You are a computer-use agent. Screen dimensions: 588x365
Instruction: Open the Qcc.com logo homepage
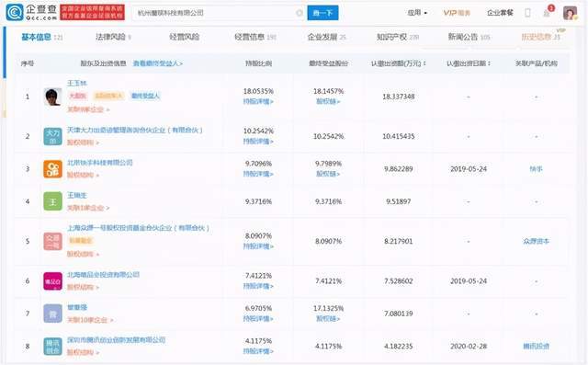click(31, 12)
